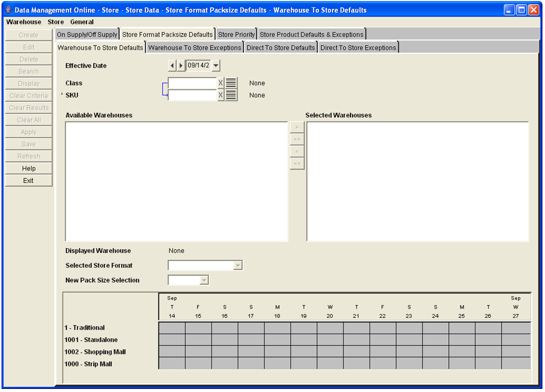This screenshot has height=392, width=545.
Task: Click the Traditional cell under day 14
Action: point(172,328)
